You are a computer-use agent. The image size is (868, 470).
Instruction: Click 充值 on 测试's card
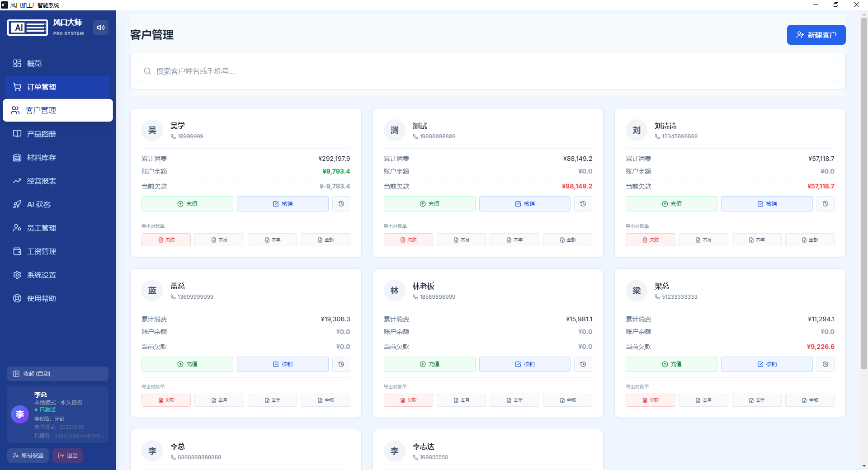[x=429, y=204]
